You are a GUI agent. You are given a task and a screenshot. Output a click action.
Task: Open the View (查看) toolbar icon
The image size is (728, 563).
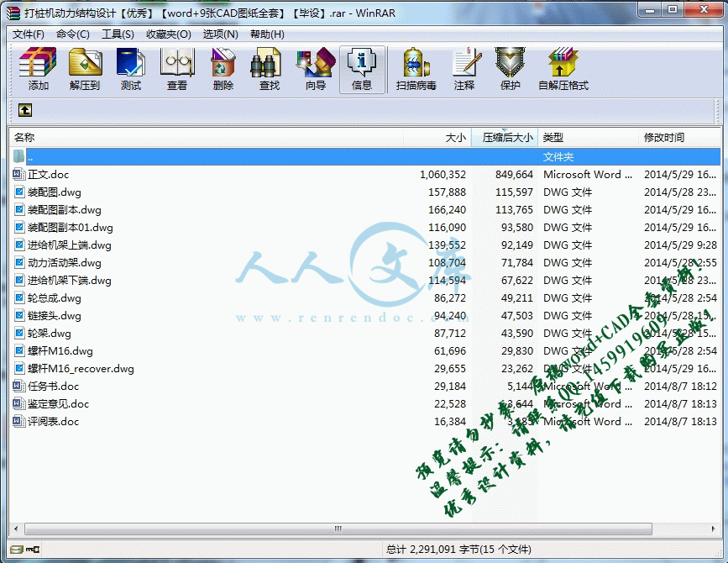pyautogui.click(x=177, y=69)
